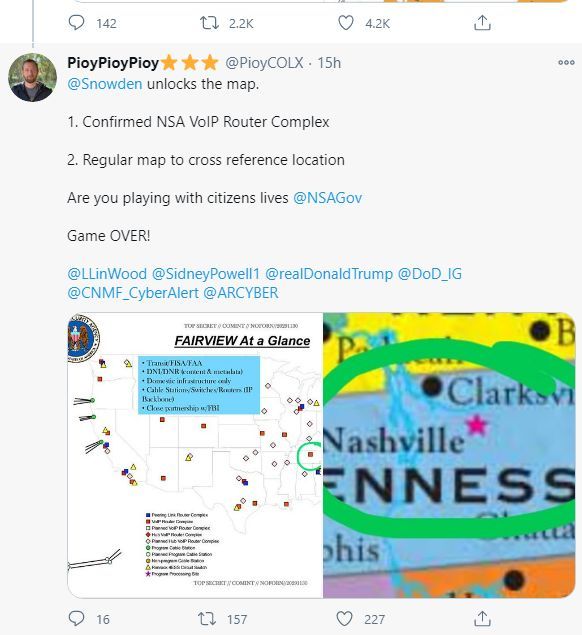Like the PioyPioyPioy tweet with 227 likes

(344, 619)
